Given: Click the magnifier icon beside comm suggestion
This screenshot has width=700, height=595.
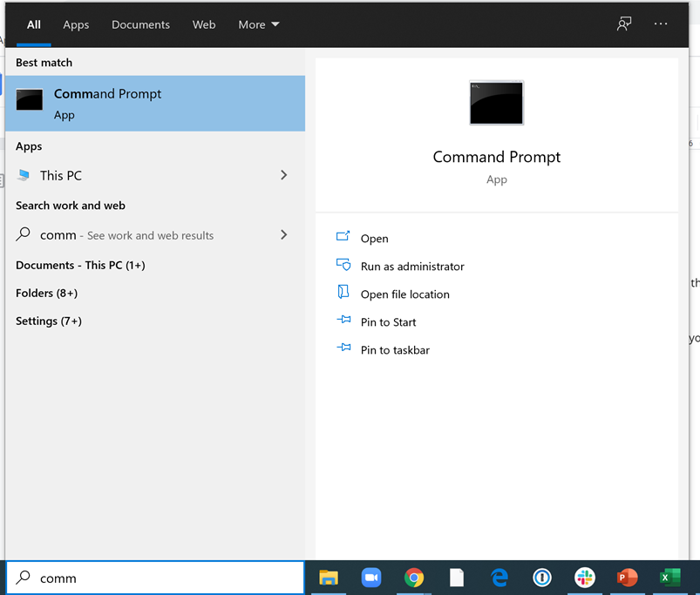Looking at the screenshot, I should coord(23,233).
